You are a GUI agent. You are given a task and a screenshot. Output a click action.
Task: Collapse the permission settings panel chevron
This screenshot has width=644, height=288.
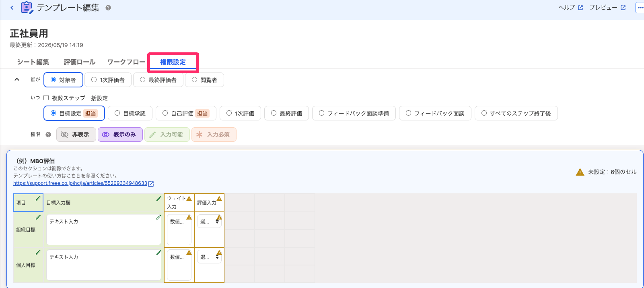[17, 79]
